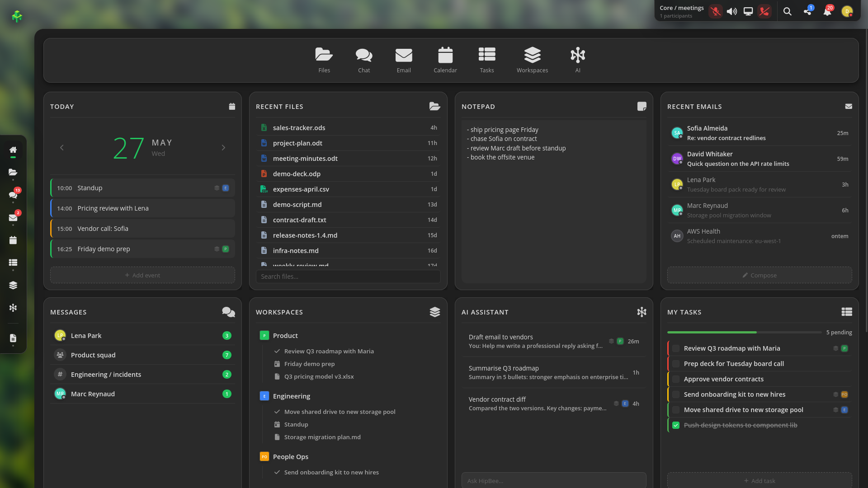Go to next day in Today panel

coord(223,148)
